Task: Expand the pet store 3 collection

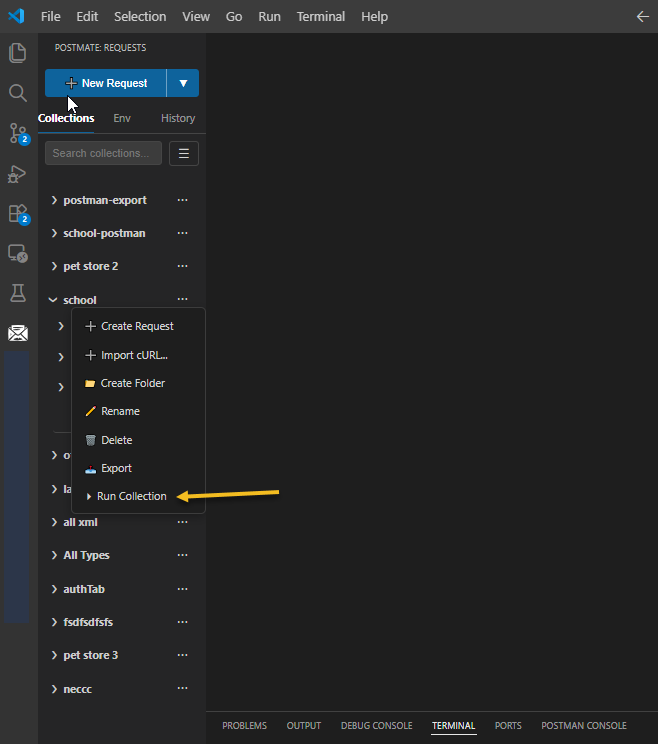Action: 54,655
